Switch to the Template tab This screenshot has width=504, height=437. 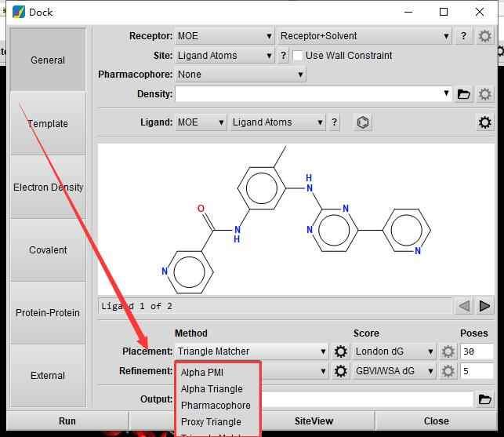48,124
